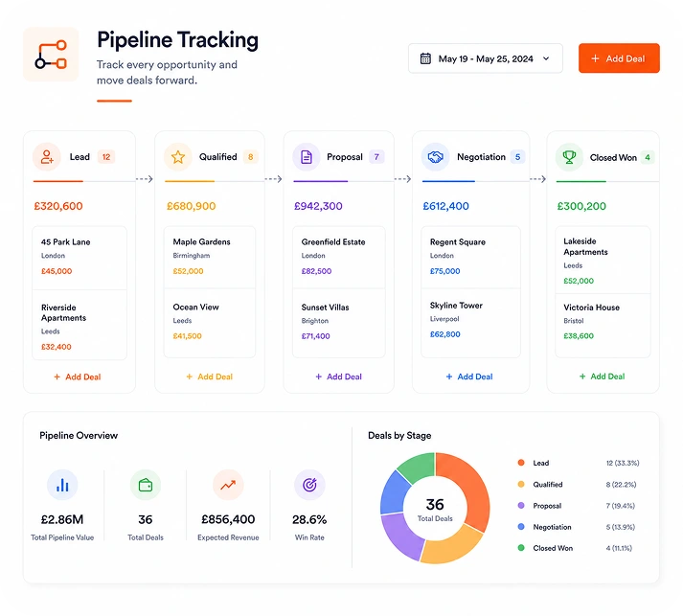Click the Lead total £320,600
Viewport: 683px width, 616px height.
(58, 206)
